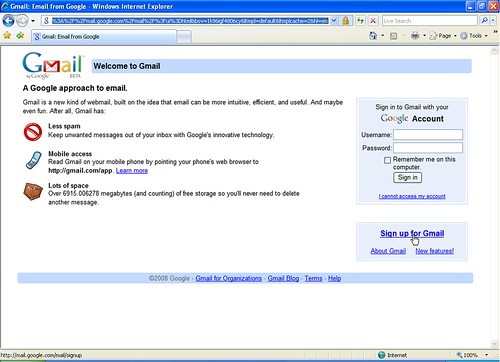Image resolution: width=500 pixels, height=362 pixels.
Task: Click the 100% zoom level button
Action: (x=467, y=355)
